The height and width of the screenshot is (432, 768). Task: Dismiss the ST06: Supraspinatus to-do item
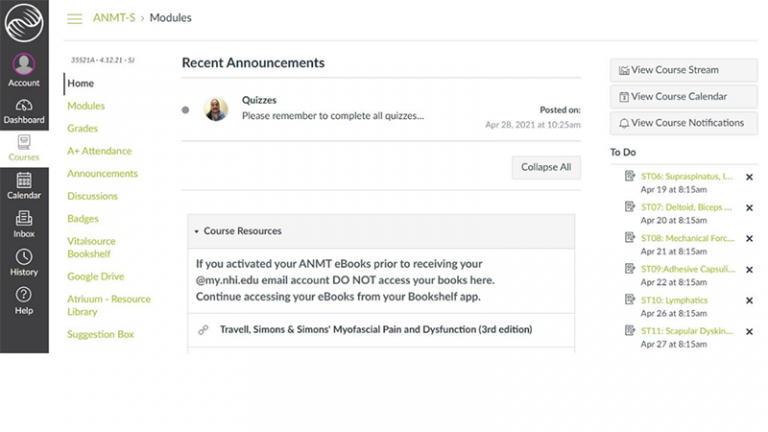tap(749, 177)
